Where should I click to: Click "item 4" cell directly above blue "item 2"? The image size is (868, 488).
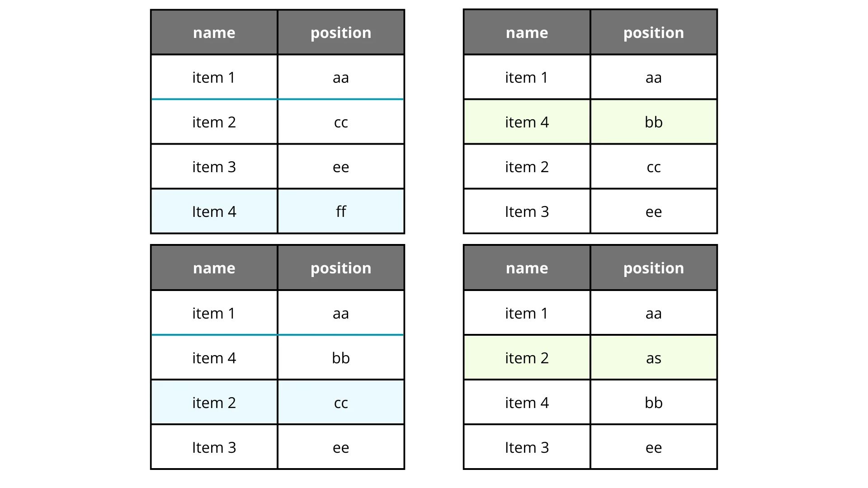click(x=214, y=358)
